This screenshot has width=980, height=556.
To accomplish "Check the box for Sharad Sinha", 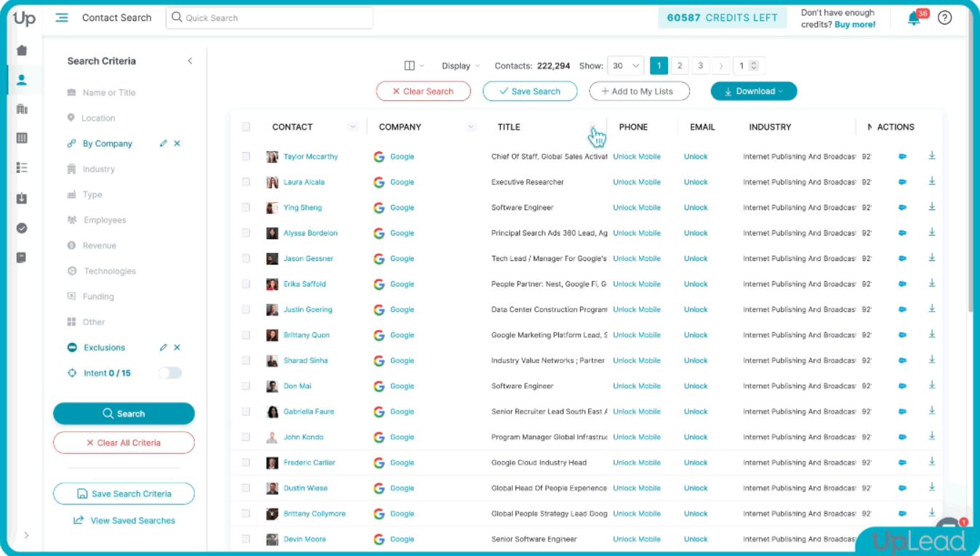I will (x=246, y=360).
